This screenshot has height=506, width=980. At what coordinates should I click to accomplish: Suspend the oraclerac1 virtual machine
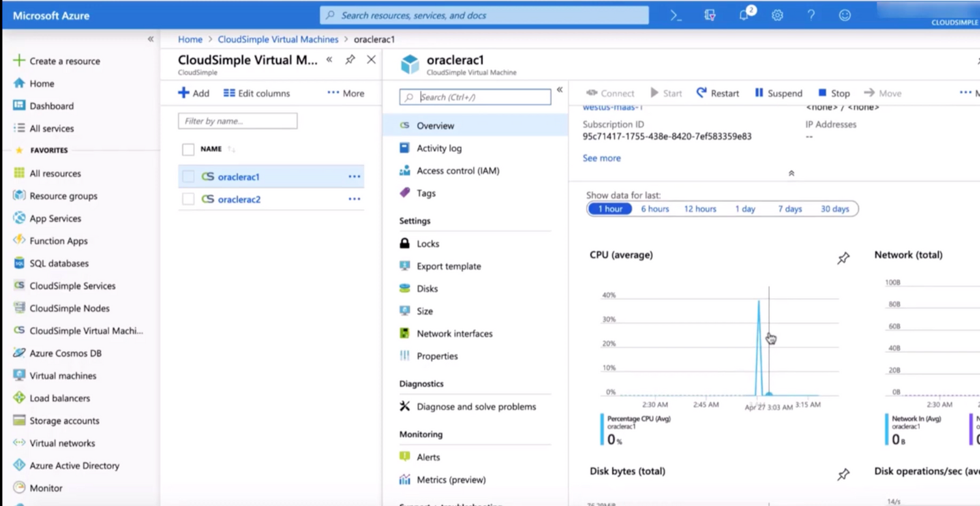778,93
